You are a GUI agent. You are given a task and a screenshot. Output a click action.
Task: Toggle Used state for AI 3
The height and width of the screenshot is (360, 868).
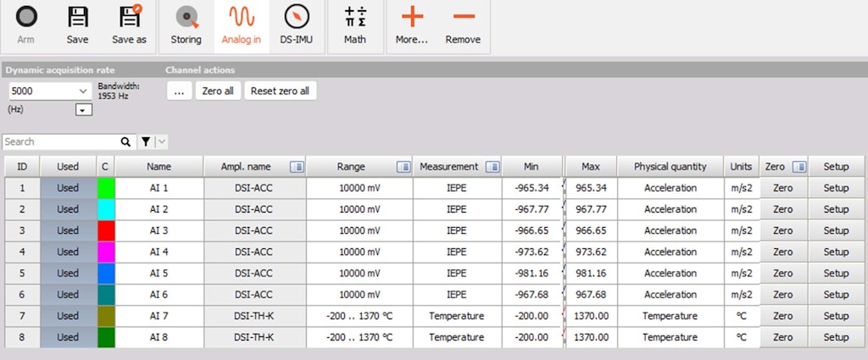tap(68, 230)
